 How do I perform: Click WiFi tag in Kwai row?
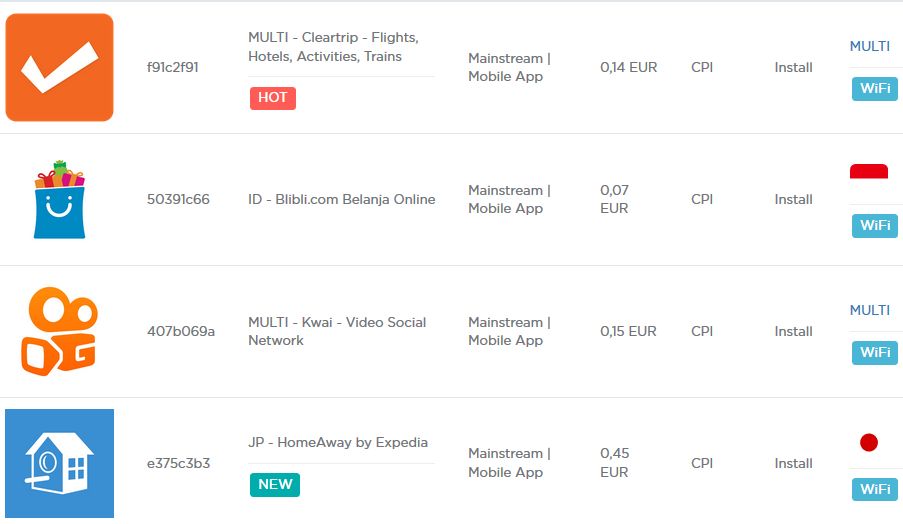pos(875,352)
